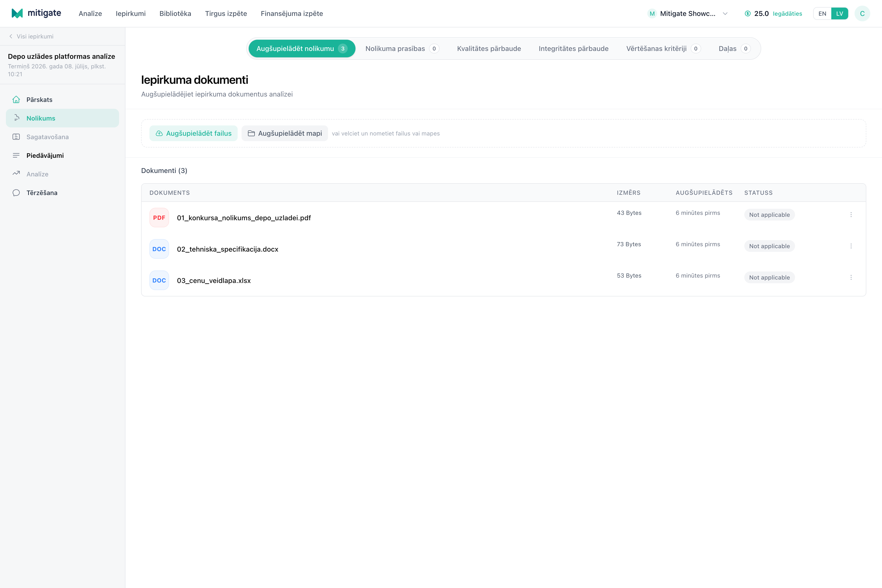Click Augšupielādēt mapi button

(285, 133)
